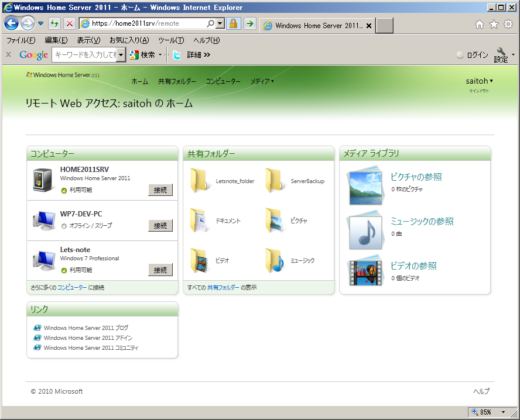
Task: Click the ヘルプ link in page footer
Action: tap(481, 391)
